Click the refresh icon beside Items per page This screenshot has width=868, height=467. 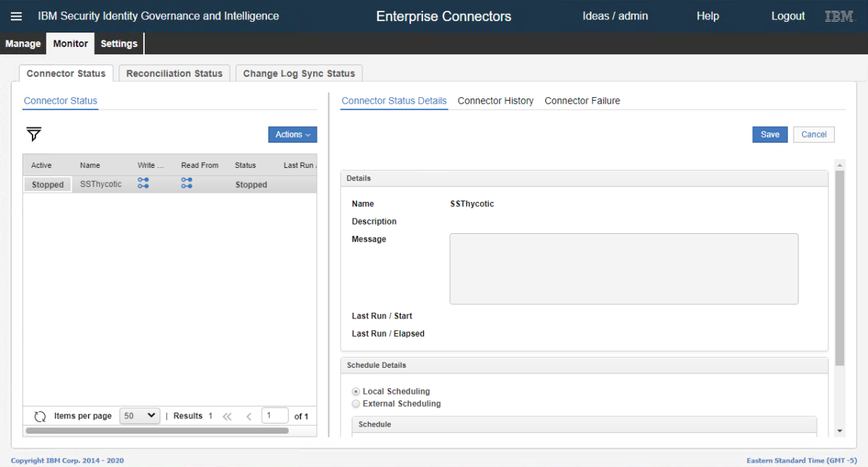click(x=41, y=416)
